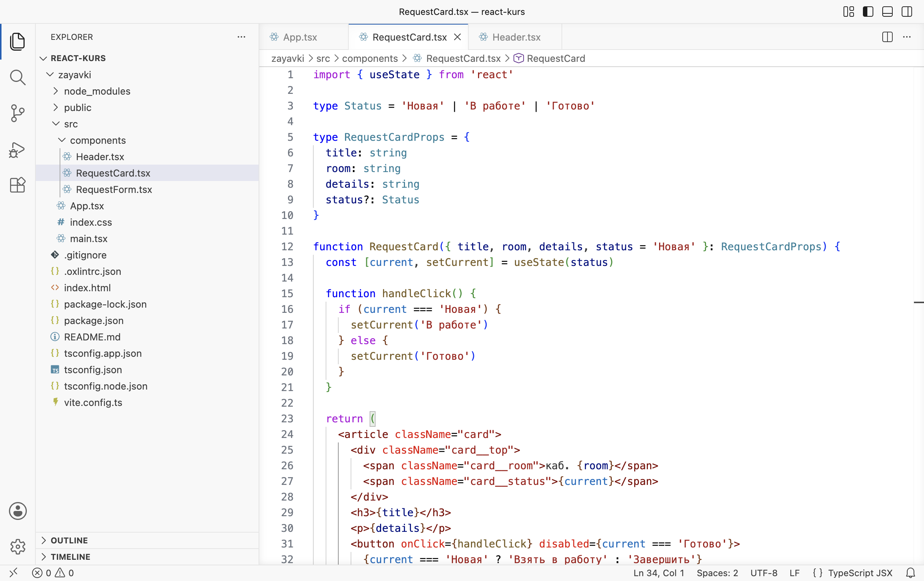Click the remote window indicator icon

point(13,573)
